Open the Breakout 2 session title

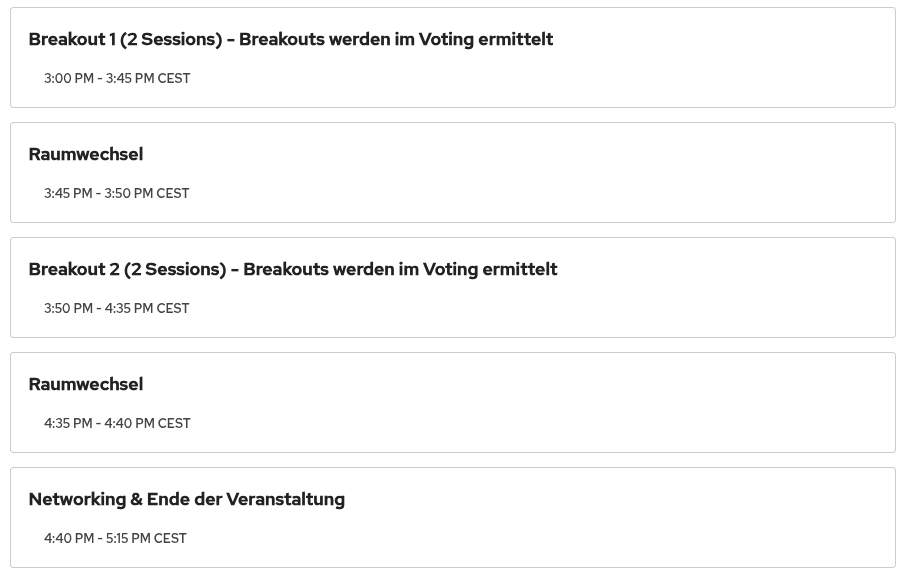[x=292, y=269]
